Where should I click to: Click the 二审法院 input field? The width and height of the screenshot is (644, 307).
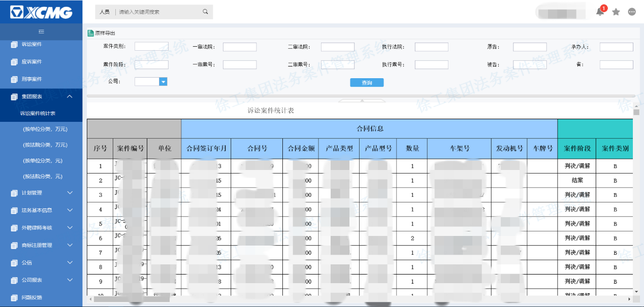(338, 47)
